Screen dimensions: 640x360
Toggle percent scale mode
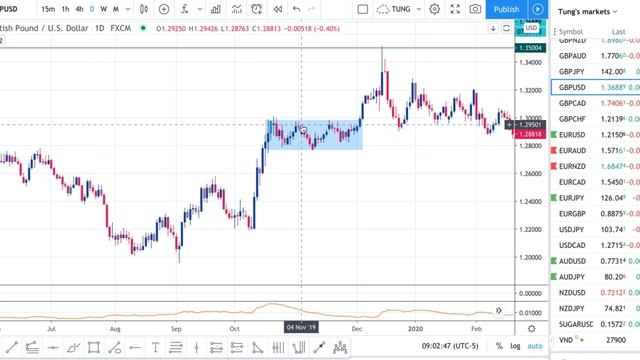[x=499, y=346]
